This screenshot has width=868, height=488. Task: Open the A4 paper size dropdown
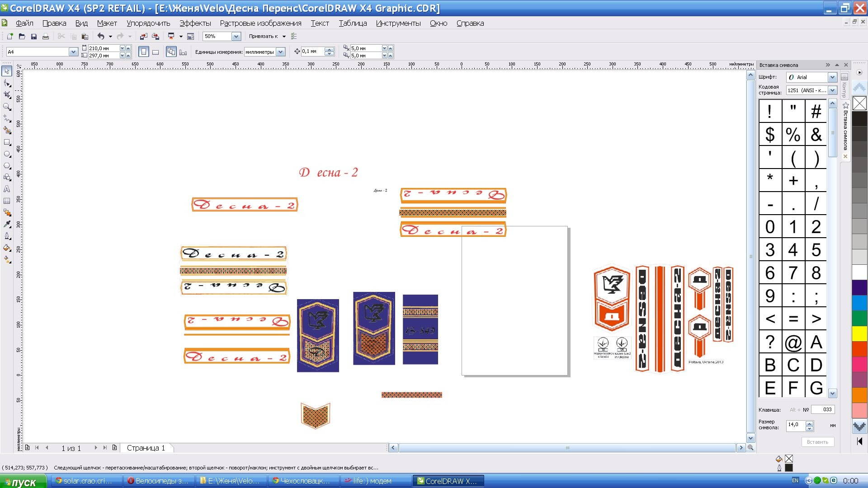coord(73,52)
